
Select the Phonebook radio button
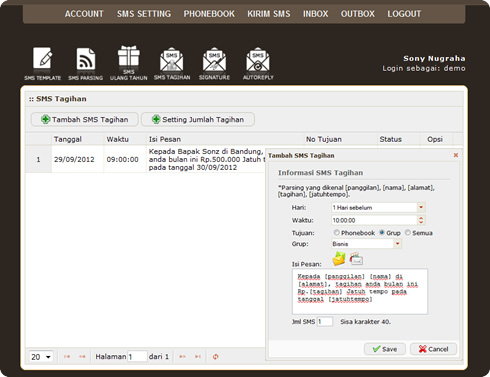tap(336, 232)
